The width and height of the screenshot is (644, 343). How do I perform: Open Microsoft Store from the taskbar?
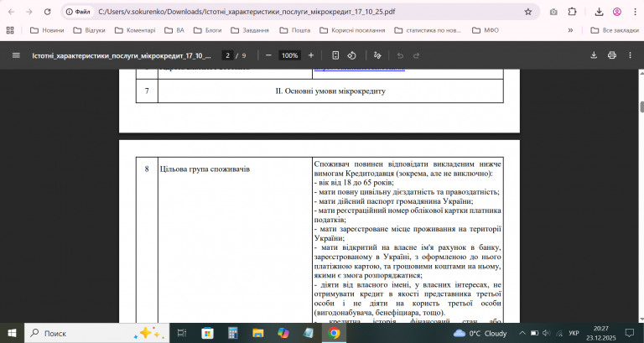click(x=207, y=333)
